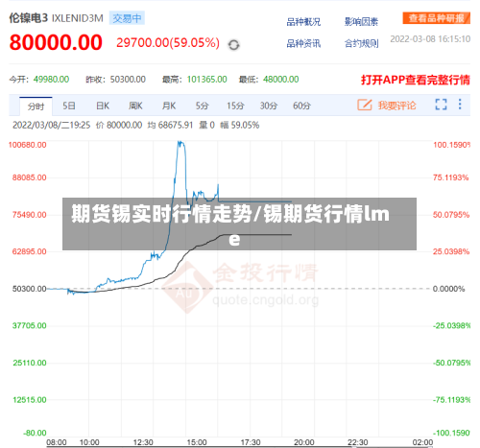Open the vertical three-dot more menu

coord(460,105)
